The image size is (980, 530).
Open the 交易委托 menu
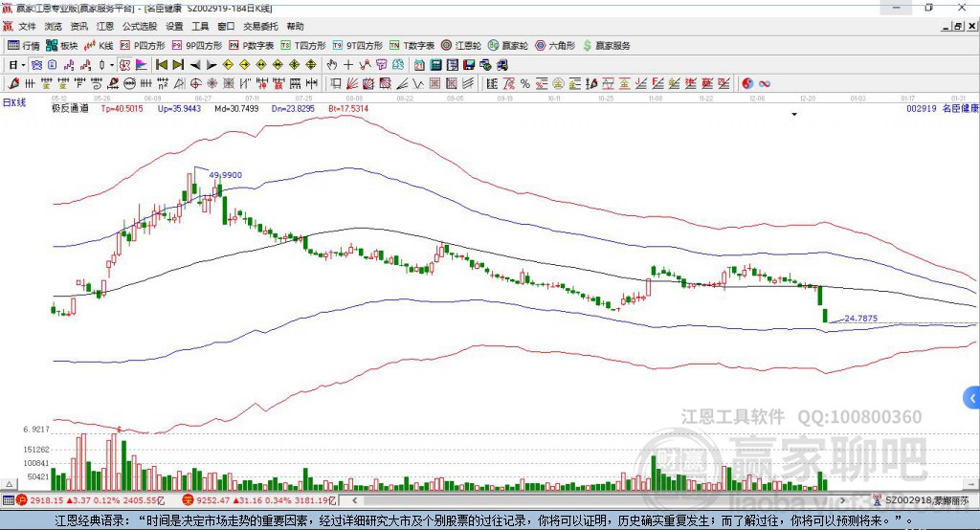(260, 26)
